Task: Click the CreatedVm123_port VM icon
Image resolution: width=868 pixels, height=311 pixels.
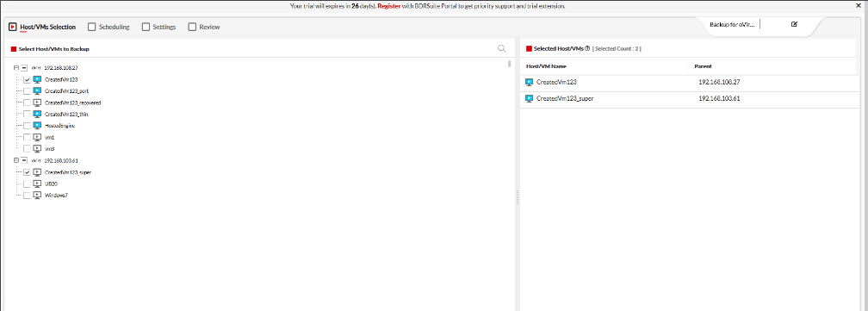Action: click(x=37, y=90)
